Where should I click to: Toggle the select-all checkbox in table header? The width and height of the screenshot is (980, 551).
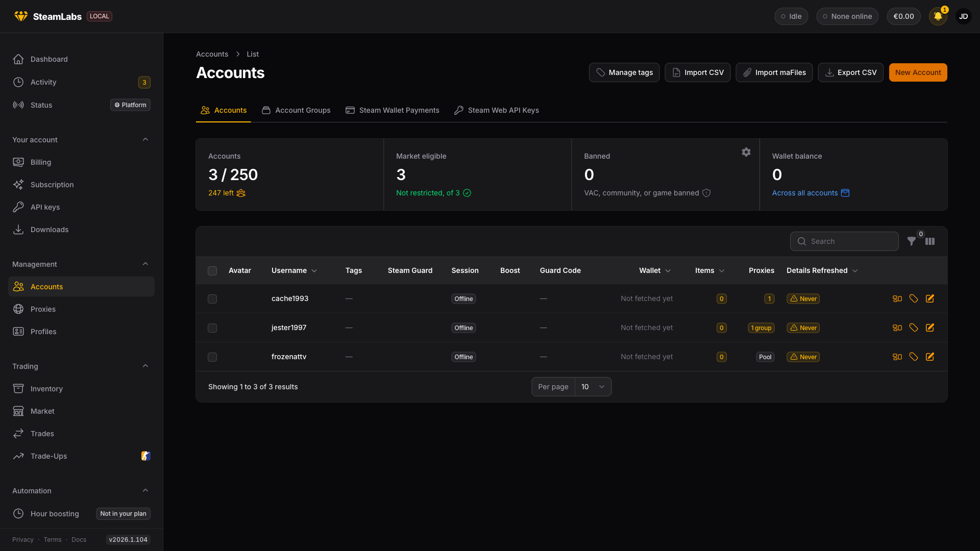pos(212,271)
